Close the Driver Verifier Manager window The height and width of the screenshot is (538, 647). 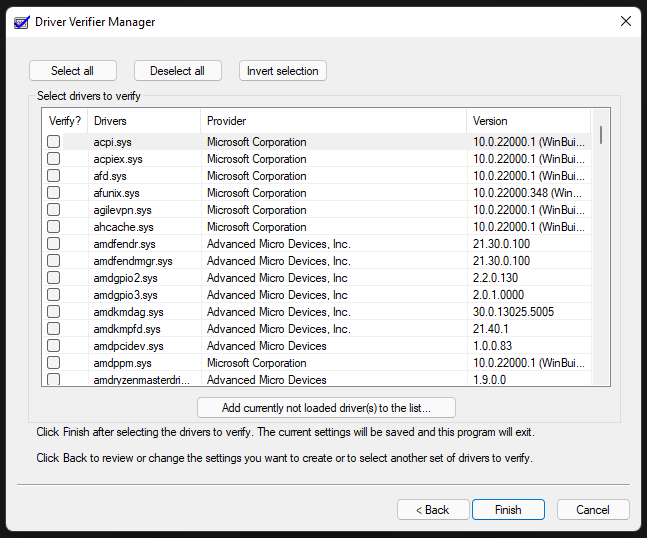click(625, 21)
